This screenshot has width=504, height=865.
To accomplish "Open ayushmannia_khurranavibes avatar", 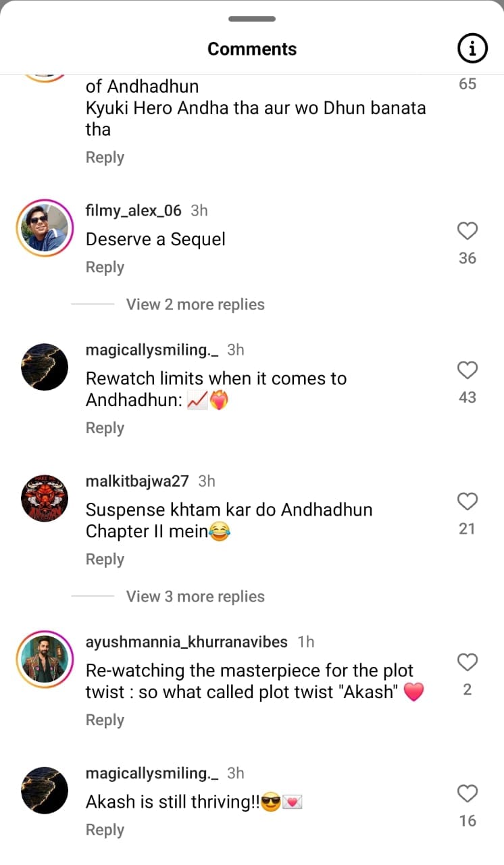I will coord(45,659).
